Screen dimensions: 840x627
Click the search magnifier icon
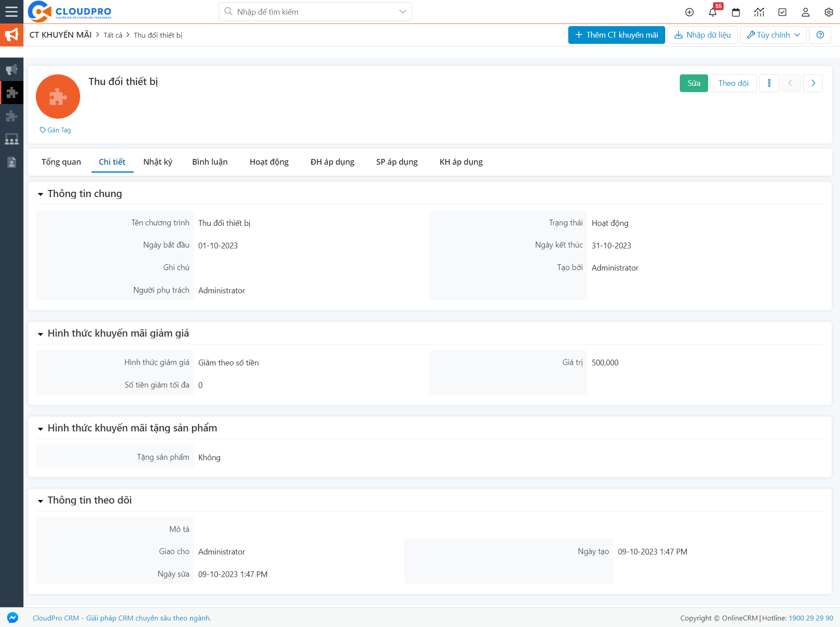point(228,12)
